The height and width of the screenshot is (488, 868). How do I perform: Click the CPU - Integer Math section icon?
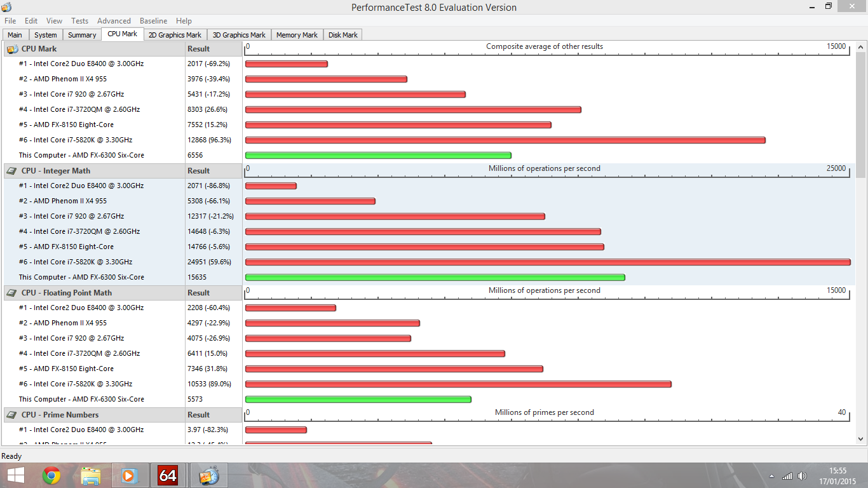pyautogui.click(x=12, y=171)
